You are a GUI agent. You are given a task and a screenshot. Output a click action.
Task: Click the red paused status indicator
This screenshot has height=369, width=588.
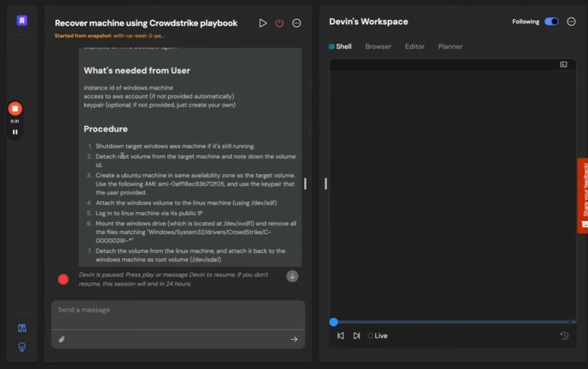coord(63,279)
